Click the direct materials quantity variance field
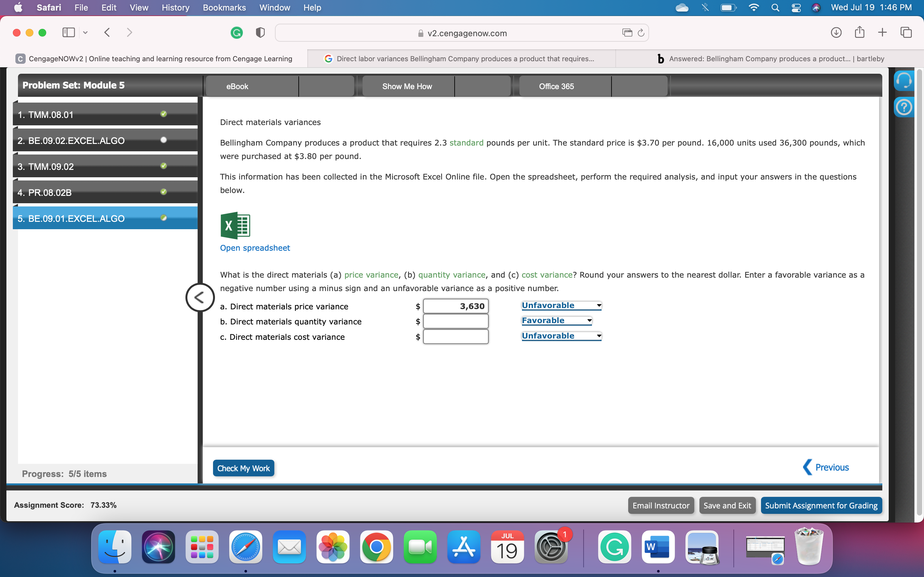924x577 pixels. tap(456, 321)
